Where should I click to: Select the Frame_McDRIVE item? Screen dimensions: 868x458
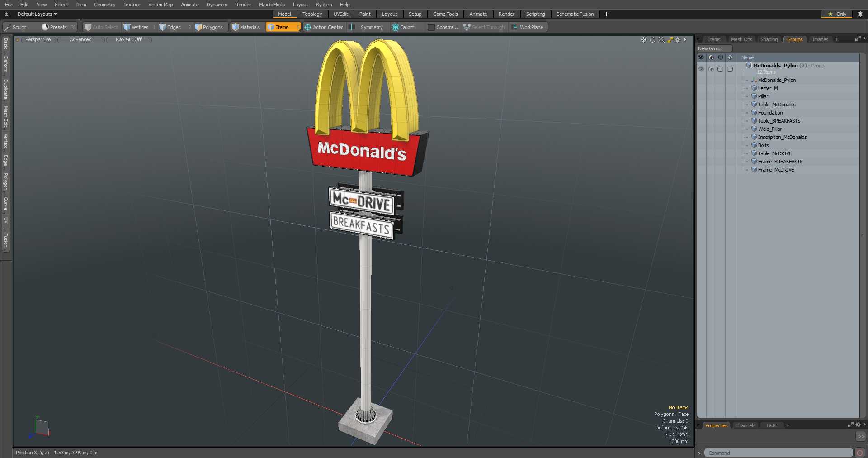tap(776, 170)
